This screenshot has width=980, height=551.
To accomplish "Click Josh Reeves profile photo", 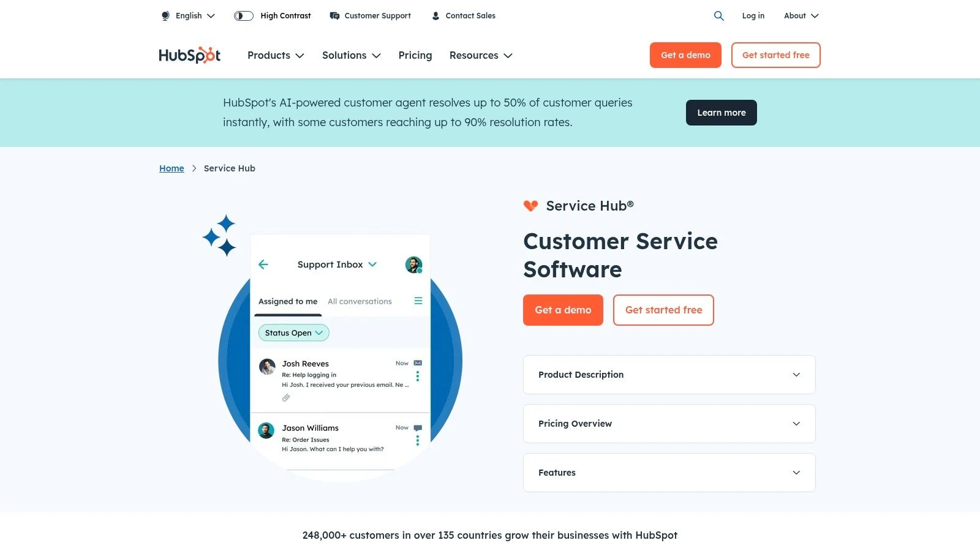I will (267, 367).
